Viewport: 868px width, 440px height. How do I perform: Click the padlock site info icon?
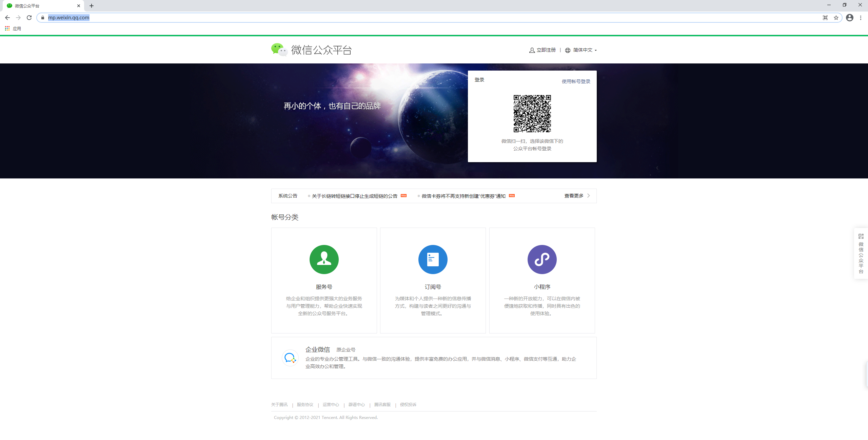pyautogui.click(x=43, y=18)
